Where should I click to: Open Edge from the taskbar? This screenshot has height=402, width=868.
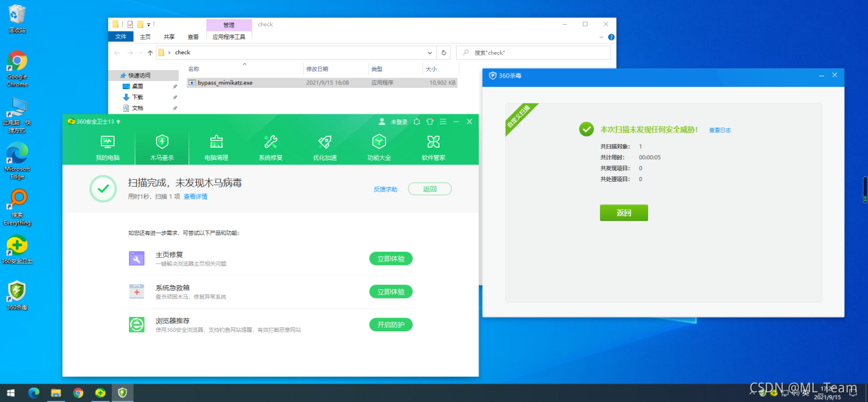pyautogui.click(x=34, y=392)
